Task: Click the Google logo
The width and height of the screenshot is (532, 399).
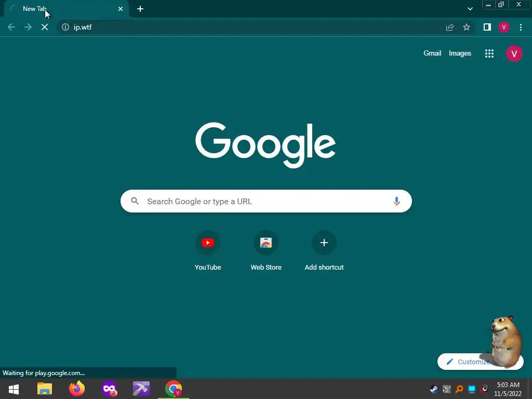Action: point(265,145)
